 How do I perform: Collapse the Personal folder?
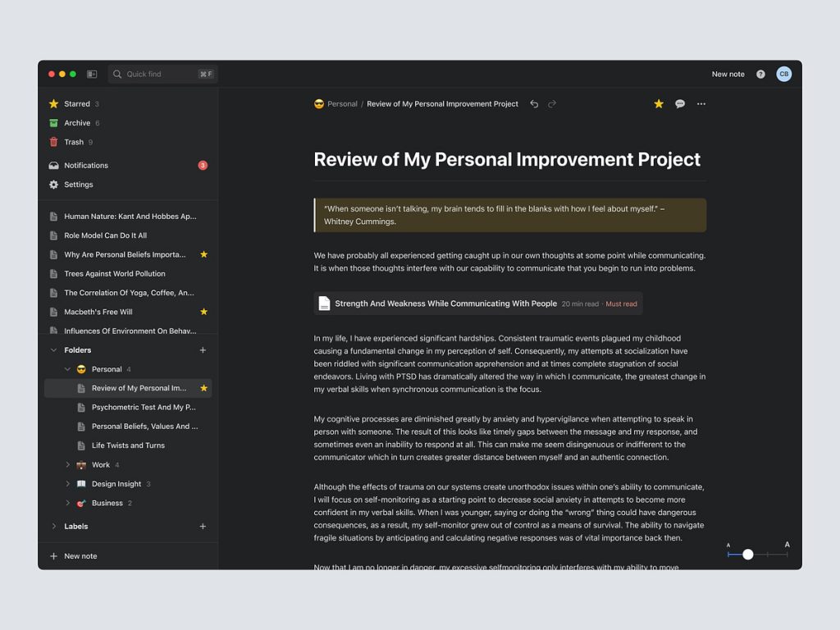pyautogui.click(x=68, y=368)
